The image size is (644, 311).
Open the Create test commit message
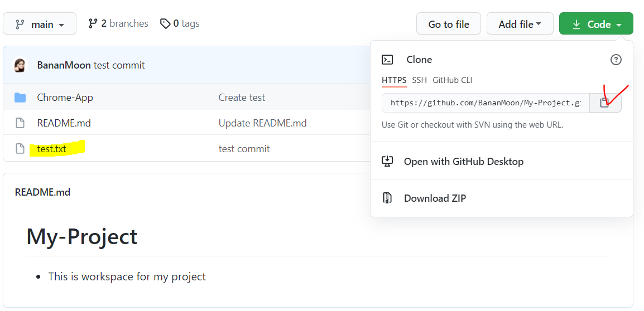242,97
